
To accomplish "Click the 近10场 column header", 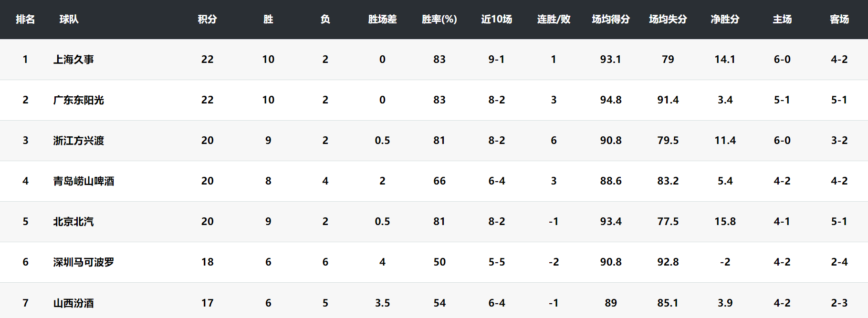I will 496,19.
